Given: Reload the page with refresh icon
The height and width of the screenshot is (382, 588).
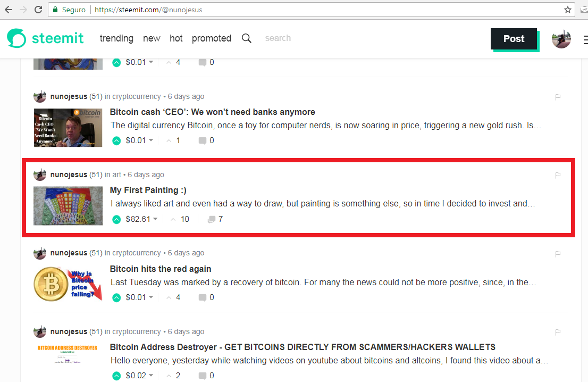Looking at the screenshot, I should point(38,10).
